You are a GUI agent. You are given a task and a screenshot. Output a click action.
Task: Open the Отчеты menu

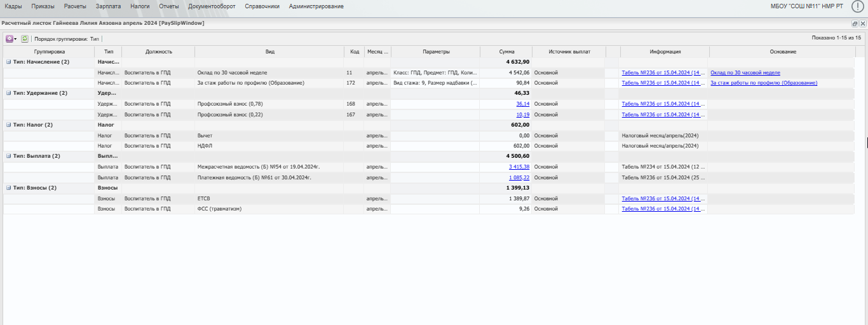click(x=168, y=6)
